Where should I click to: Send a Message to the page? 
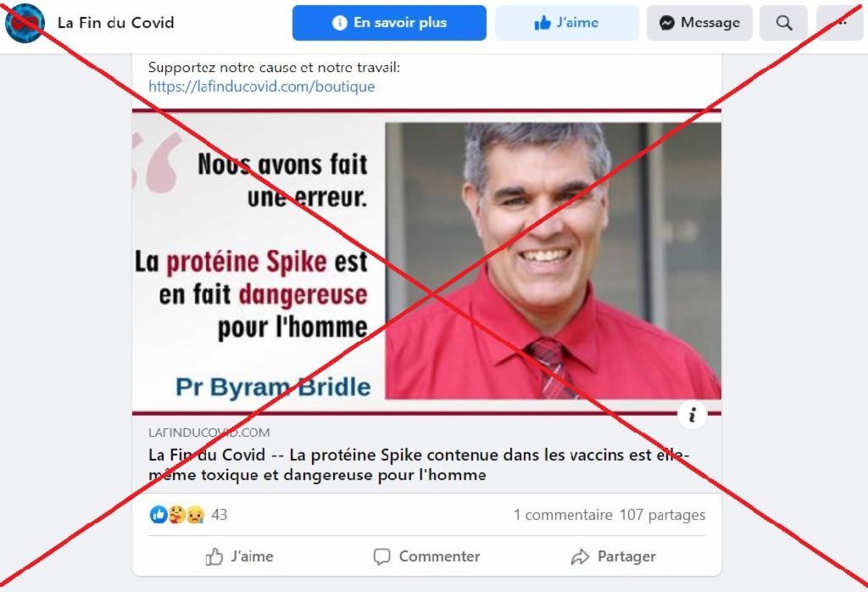pyautogui.click(x=699, y=23)
